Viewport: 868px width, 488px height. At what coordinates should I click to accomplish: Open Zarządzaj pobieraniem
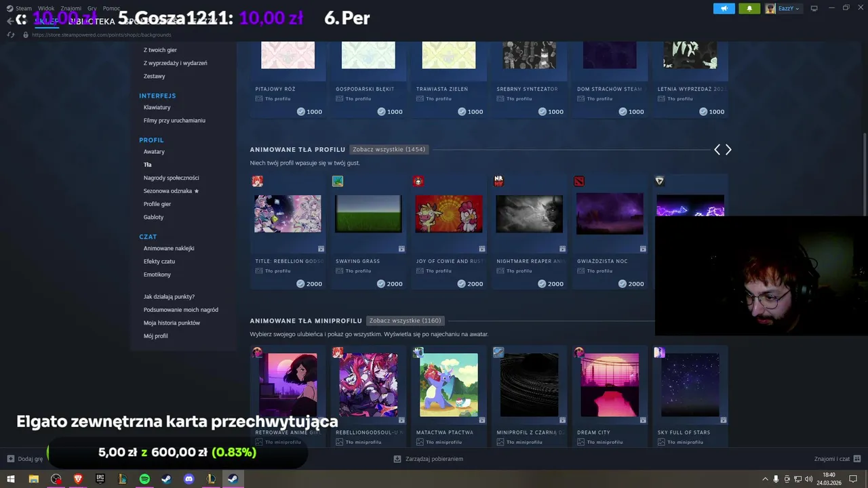click(429, 459)
